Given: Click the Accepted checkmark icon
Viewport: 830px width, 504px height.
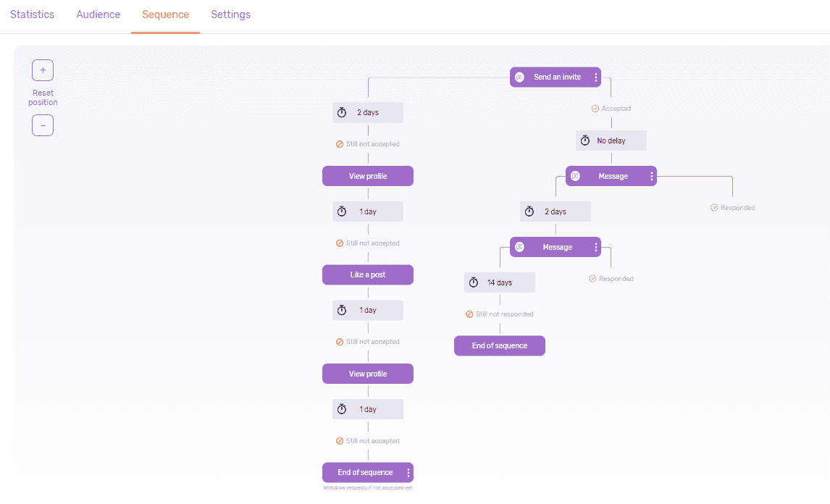Looking at the screenshot, I should [595, 109].
